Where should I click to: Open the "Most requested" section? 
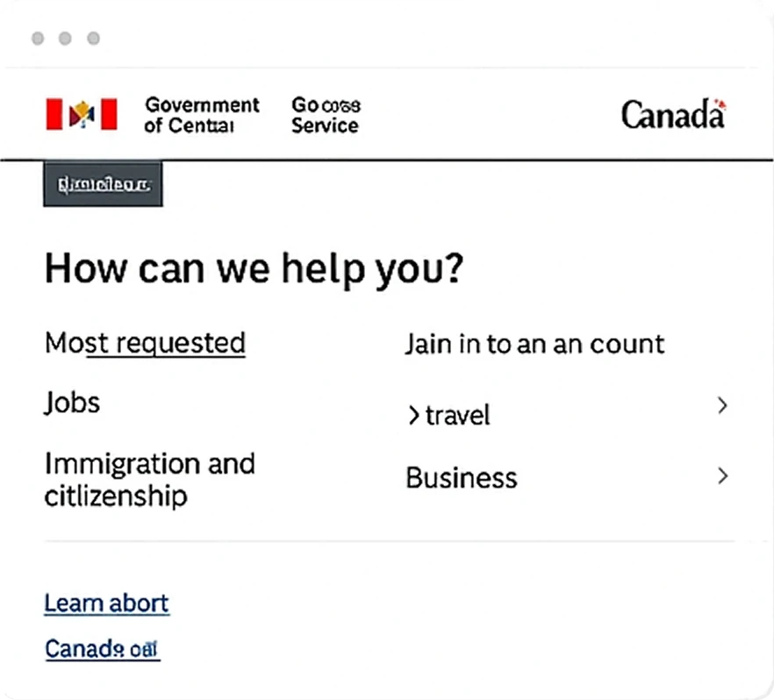(144, 342)
